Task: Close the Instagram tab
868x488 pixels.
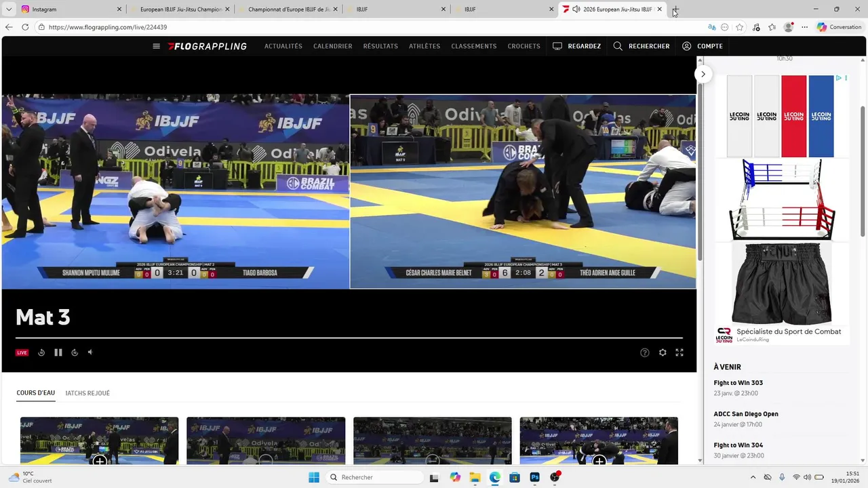Action: 119,9
